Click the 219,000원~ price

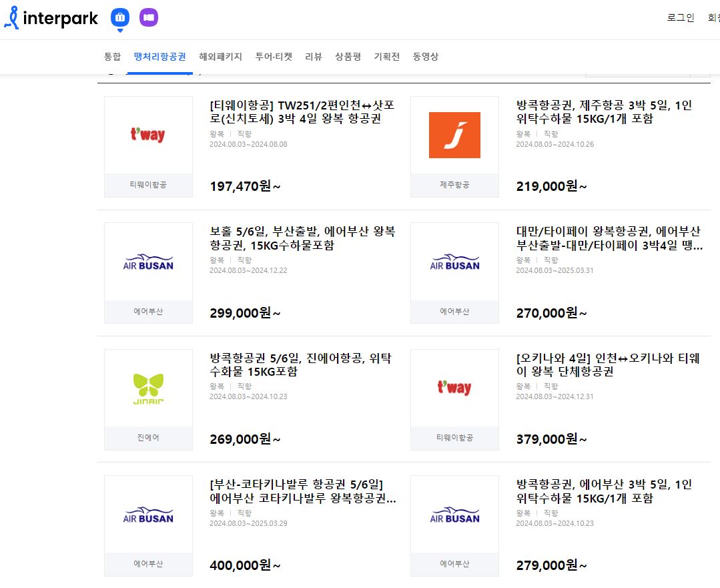(551, 186)
